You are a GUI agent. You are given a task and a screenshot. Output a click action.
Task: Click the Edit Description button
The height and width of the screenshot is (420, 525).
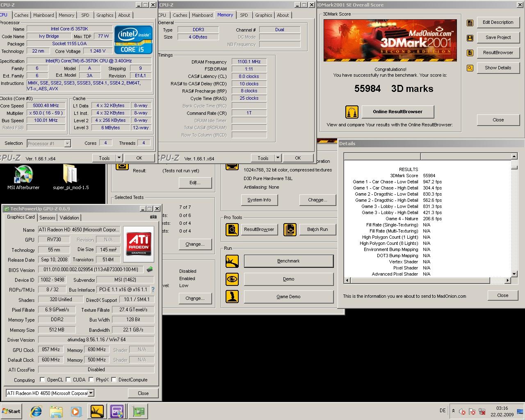point(498,22)
